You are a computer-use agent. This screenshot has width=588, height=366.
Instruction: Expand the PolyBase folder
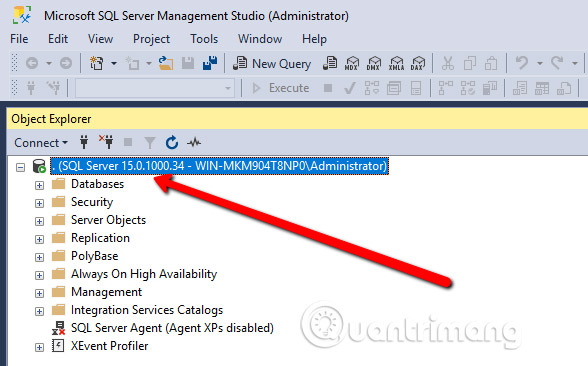[x=39, y=257]
